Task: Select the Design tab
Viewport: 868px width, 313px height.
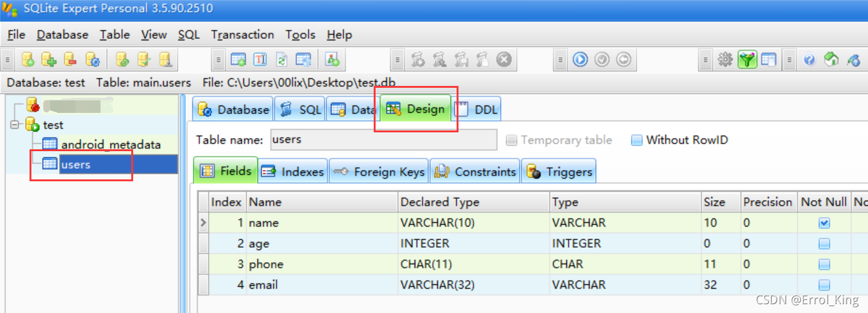Action: click(x=416, y=109)
